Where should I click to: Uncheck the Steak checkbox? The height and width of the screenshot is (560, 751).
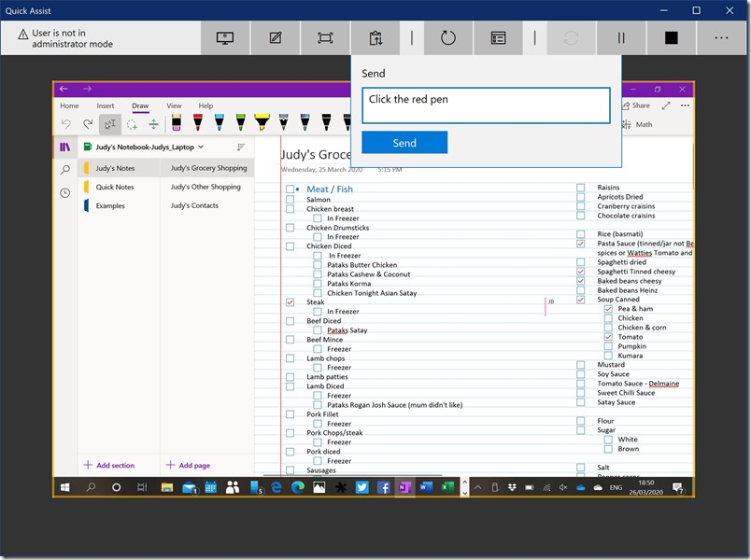pyautogui.click(x=290, y=302)
